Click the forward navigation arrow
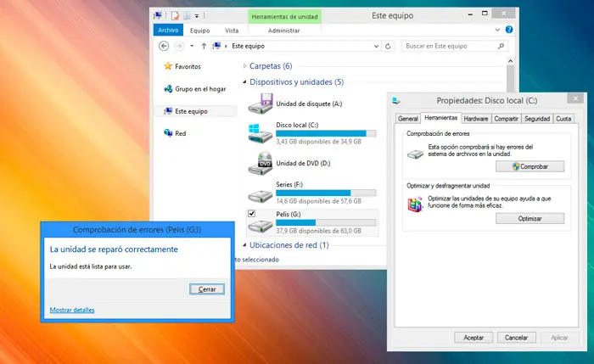 coord(179,46)
